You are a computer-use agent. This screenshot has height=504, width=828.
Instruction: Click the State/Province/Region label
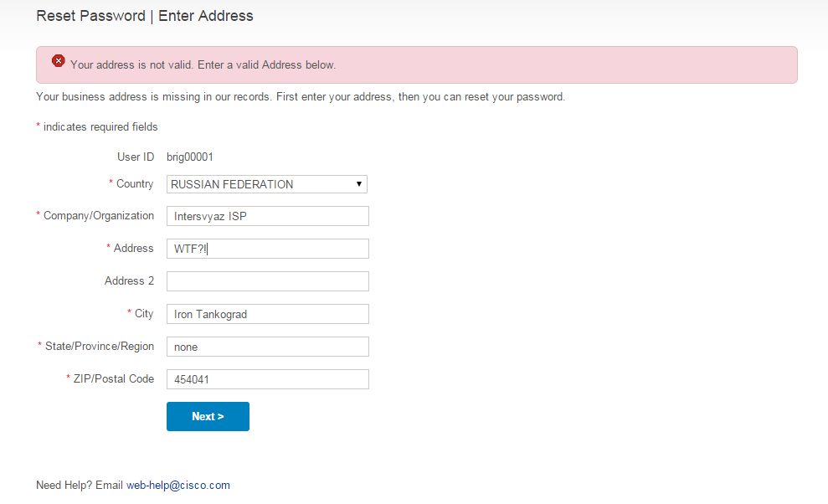coord(100,346)
